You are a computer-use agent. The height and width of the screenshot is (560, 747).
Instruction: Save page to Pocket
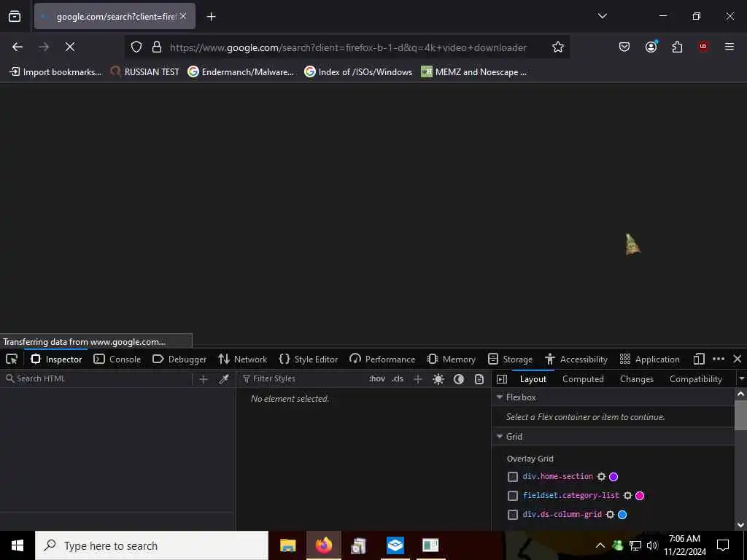coord(624,47)
